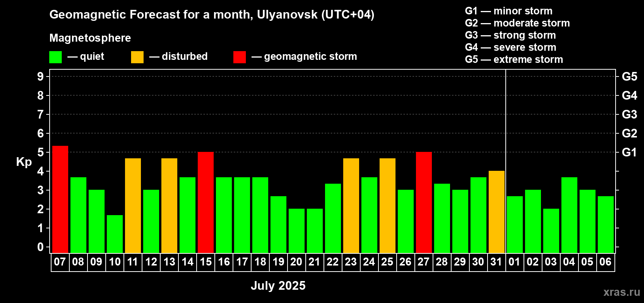Click date label 03 on the axis

551,262
